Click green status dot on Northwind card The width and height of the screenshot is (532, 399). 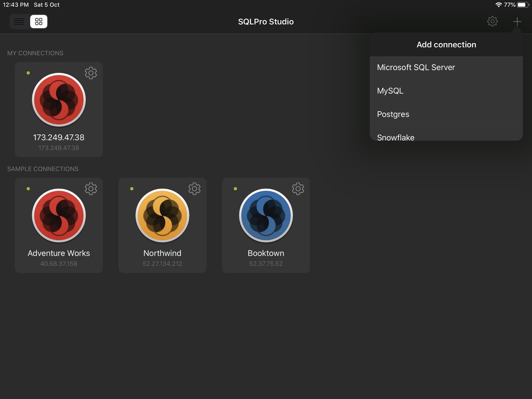(132, 188)
